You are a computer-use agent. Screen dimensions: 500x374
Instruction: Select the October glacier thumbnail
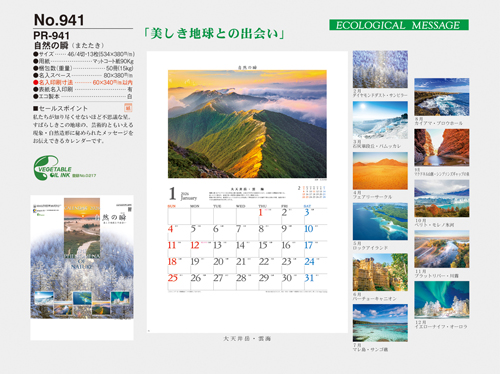[x=442, y=198]
